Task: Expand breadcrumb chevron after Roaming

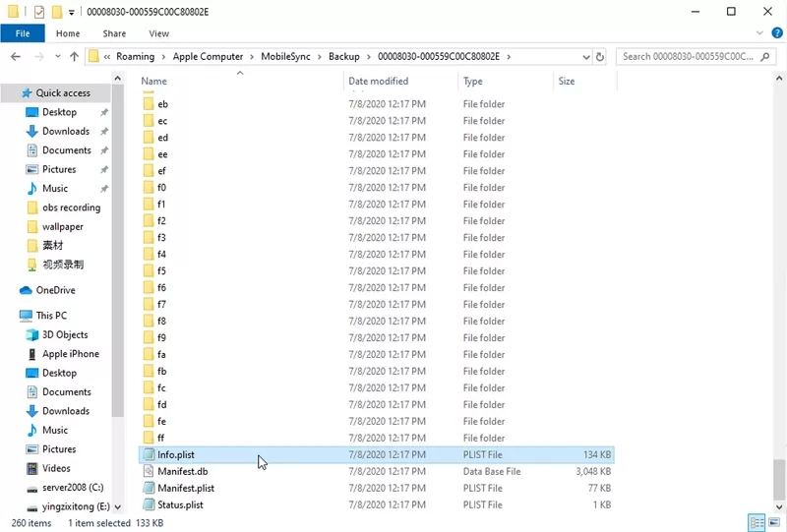Action: pyautogui.click(x=163, y=57)
